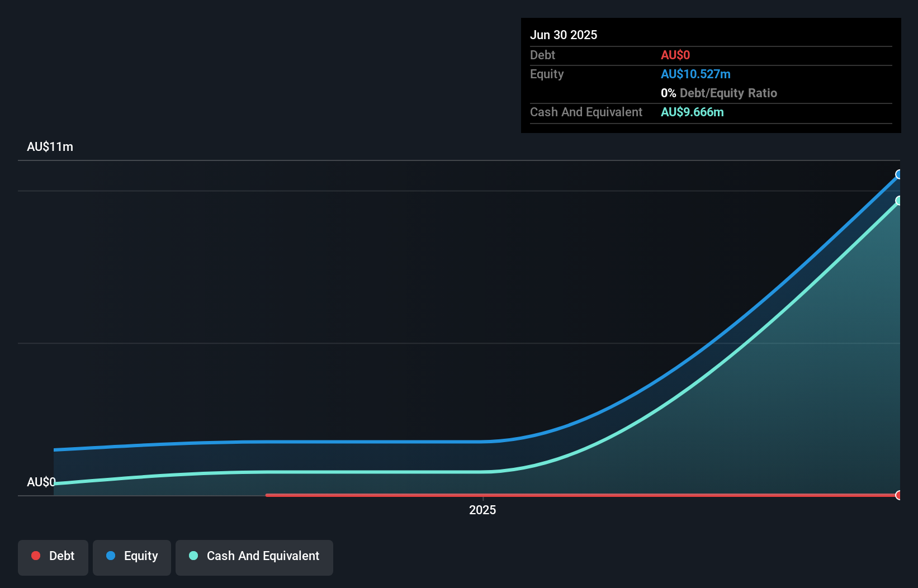Select the Debt endpoint marker near the axis
This screenshot has width=918, height=588.
tap(898, 495)
